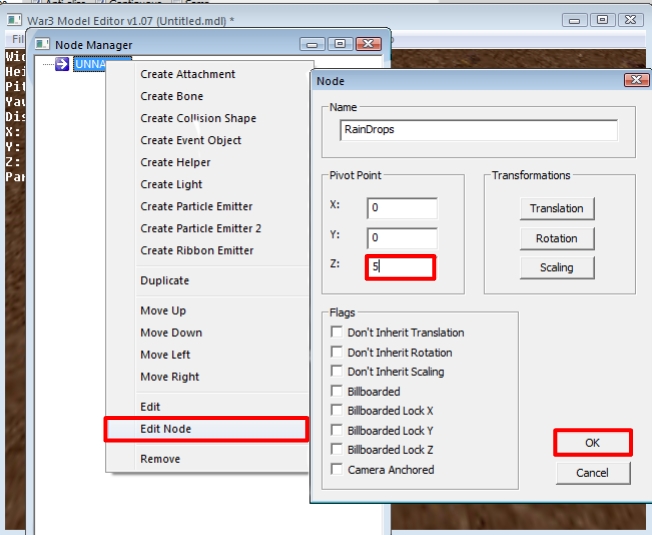Screen dimensions: 652x535
Task: Minimize the Node Manager window
Action: (312, 44)
